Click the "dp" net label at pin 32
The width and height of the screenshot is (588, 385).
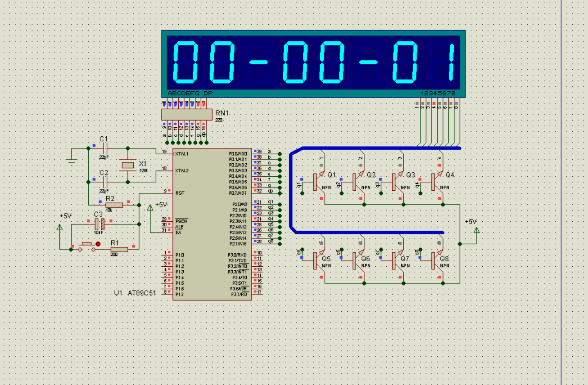tap(270, 191)
